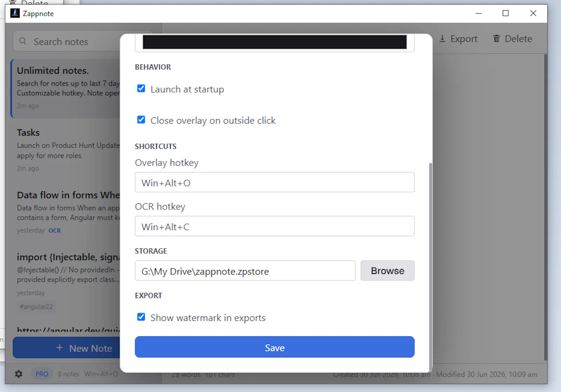The image size is (561, 392).
Task: Click the storage path input field
Action: [245, 270]
